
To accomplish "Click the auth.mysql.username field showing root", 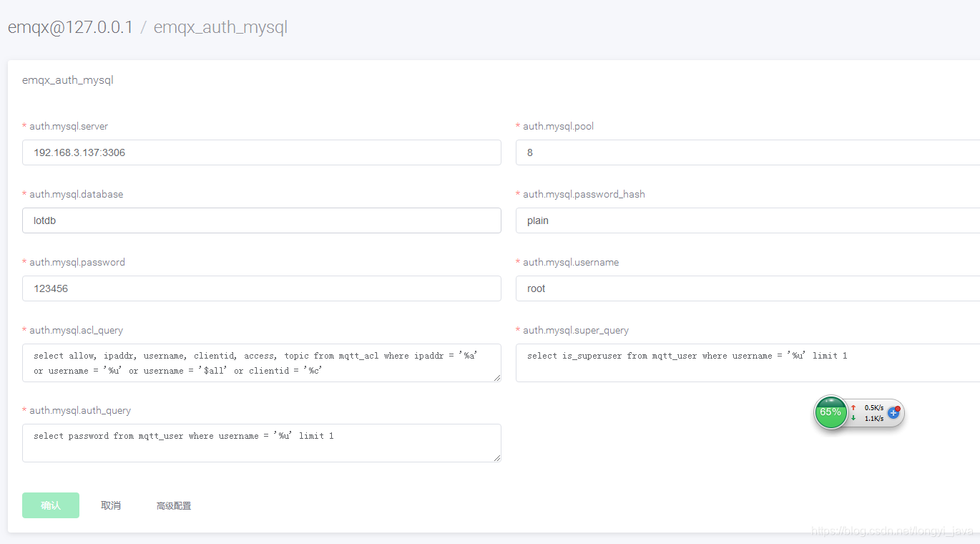I will 748,288.
